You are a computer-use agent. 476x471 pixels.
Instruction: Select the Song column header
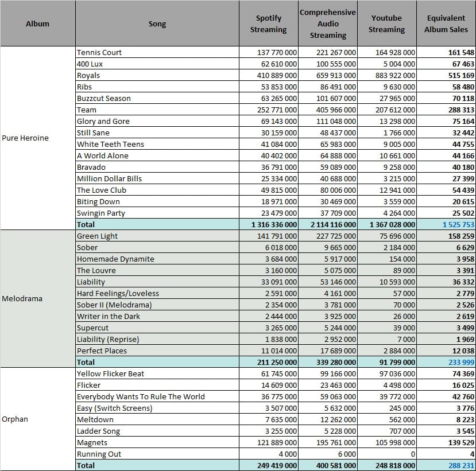(157, 24)
